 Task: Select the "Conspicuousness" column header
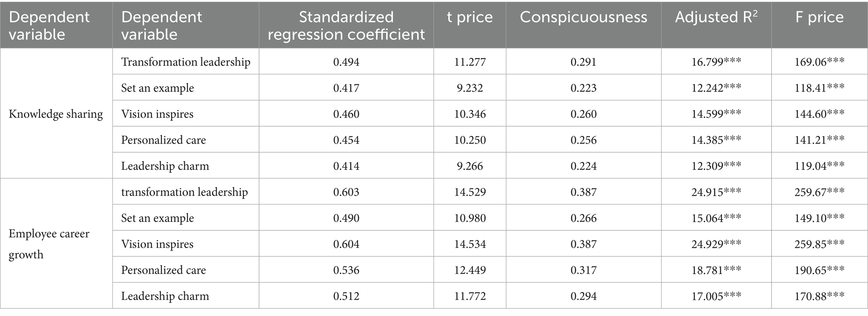(x=583, y=17)
